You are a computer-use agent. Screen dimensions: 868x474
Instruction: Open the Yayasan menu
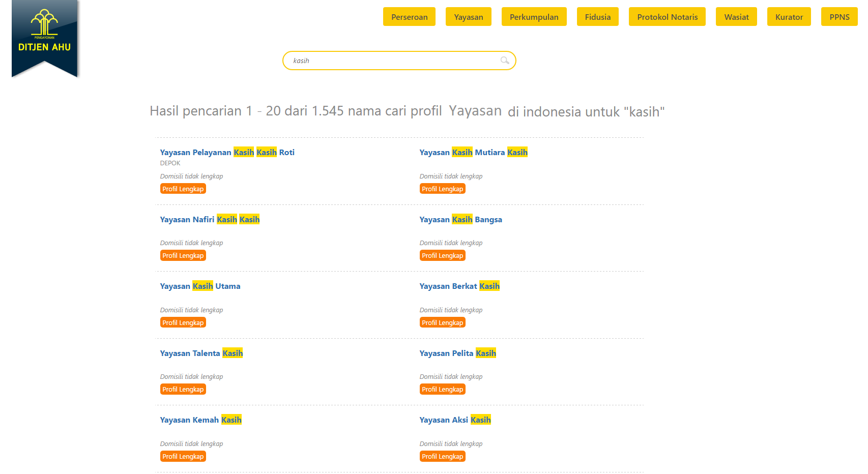click(468, 17)
